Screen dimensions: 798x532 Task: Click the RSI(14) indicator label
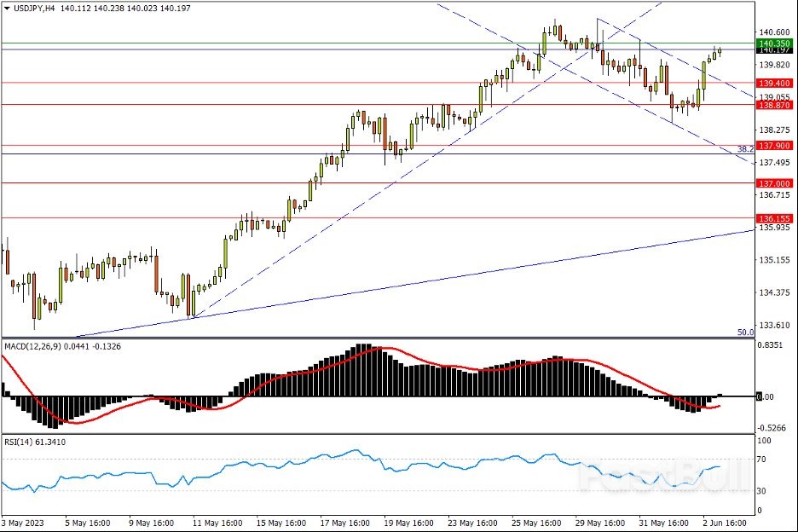(x=20, y=442)
